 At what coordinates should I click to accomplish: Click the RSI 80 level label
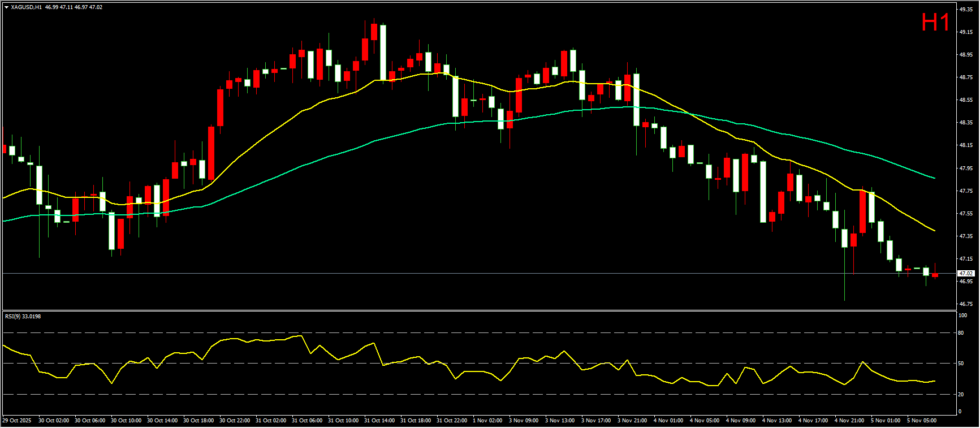tap(961, 333)
